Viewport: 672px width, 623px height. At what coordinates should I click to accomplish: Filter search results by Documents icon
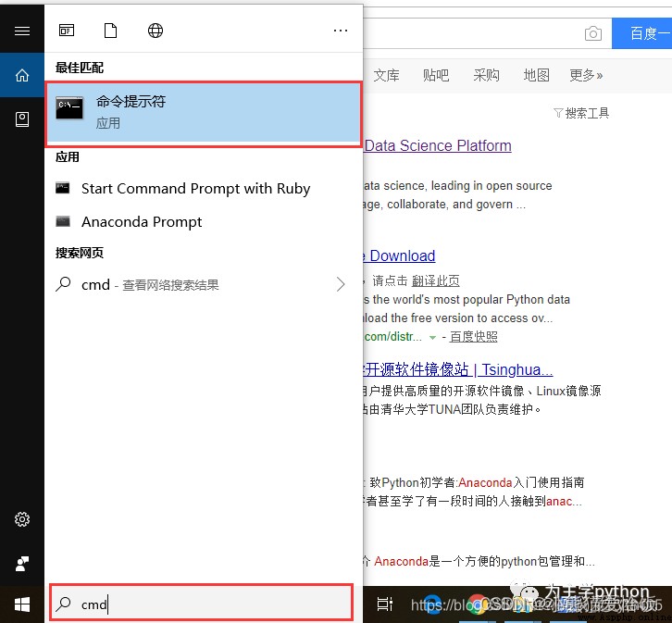coord(110,31)
